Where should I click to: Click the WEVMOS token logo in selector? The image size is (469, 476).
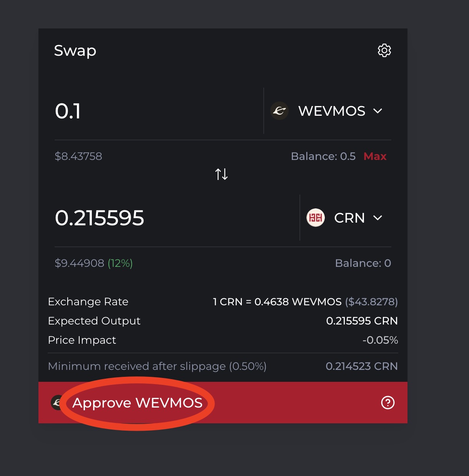279,111
